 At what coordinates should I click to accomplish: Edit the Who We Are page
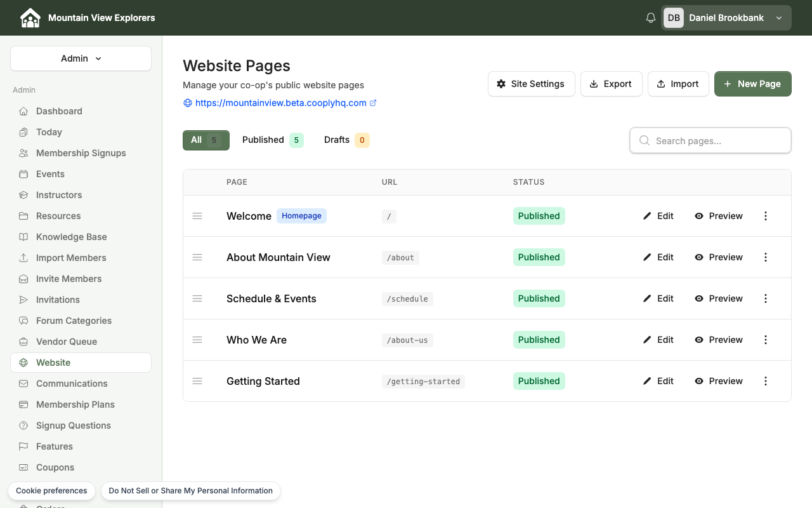(x=658, y=340)
